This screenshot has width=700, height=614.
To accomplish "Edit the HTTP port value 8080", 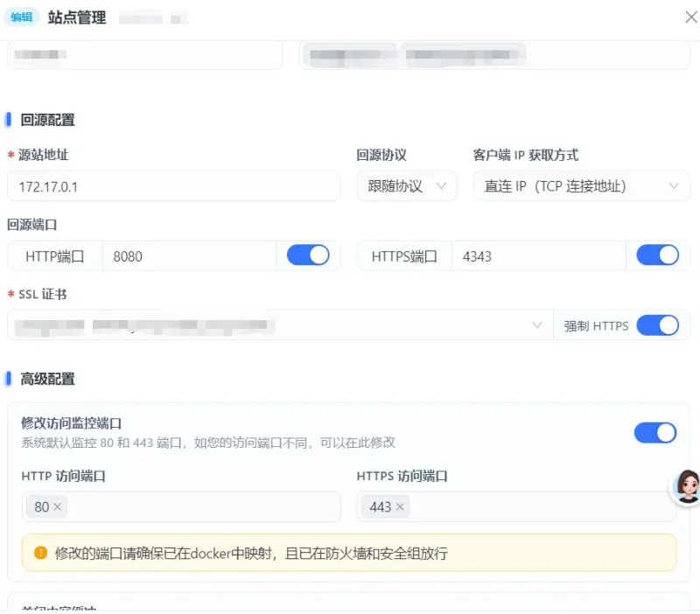I will [189, 256].
